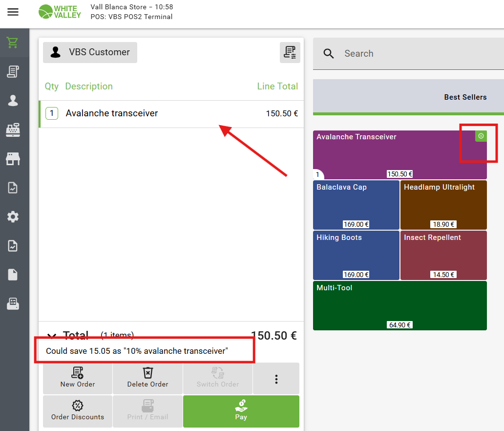
Task: Add Avalanche Transceiver product tile
Action: 400,155
